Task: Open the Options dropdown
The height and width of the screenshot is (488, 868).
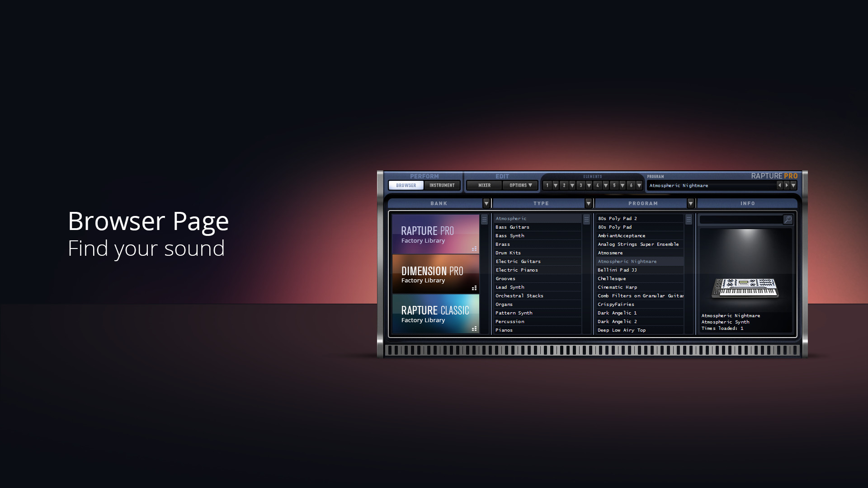Action: [520, 185]
